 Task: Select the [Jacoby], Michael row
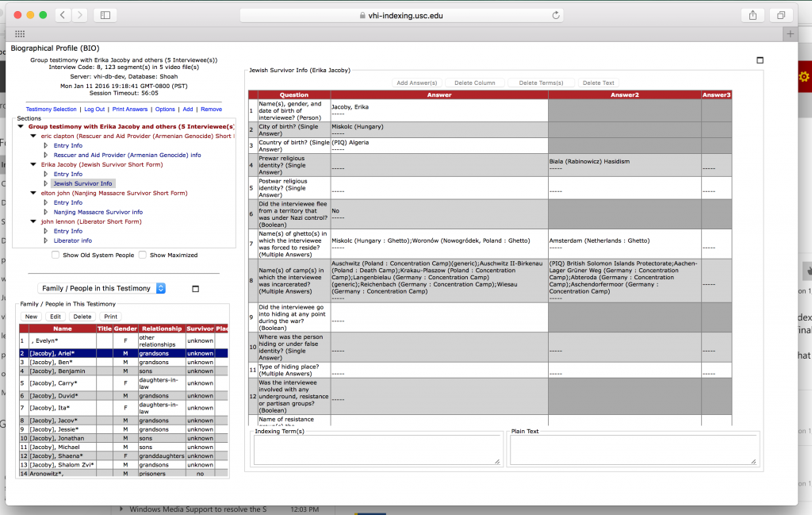pos(123,447)
